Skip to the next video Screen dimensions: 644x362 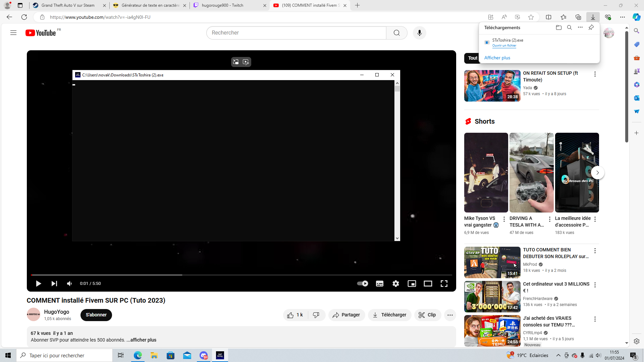click(54, 284)
